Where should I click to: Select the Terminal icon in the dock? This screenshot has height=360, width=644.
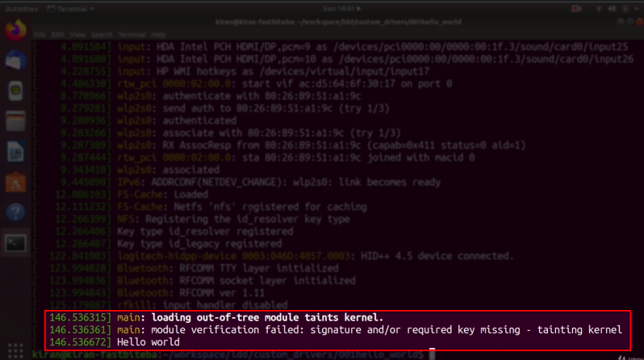pos(15,243)
